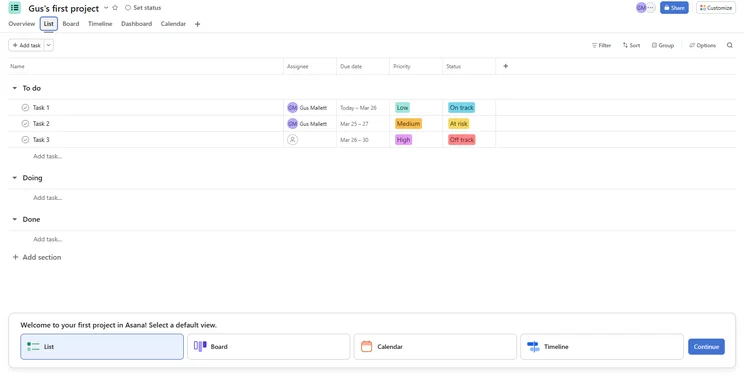
Task: Select the List tab
Action: 48,24
